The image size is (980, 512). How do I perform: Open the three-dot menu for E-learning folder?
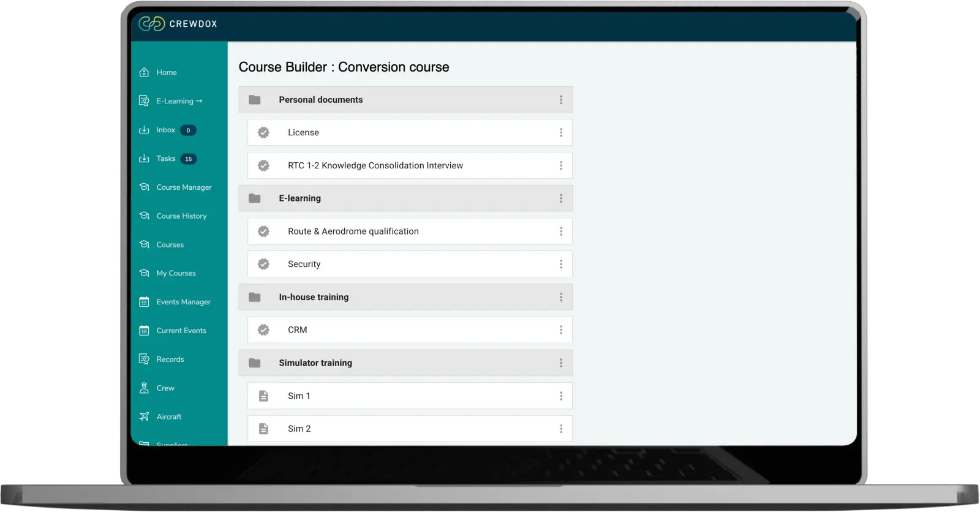tap(560, 198)
